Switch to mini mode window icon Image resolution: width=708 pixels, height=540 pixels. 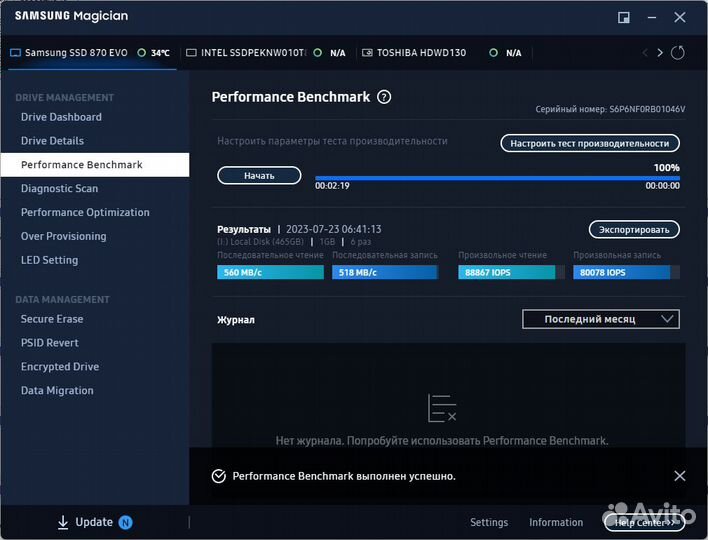[624, 18]
